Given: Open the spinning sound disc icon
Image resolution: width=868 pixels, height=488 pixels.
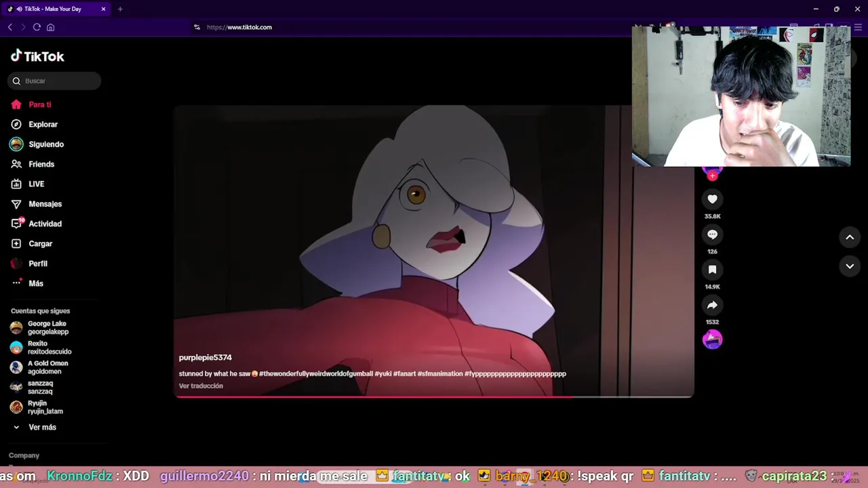Looking at the screenshot, I should (x=712, y=340).
